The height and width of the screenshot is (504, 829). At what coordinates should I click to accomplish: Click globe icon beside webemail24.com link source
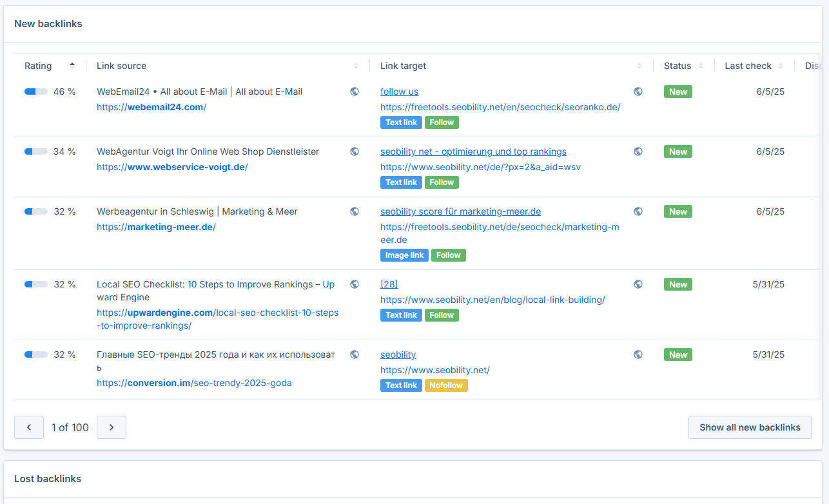click(x=355, y=92)
